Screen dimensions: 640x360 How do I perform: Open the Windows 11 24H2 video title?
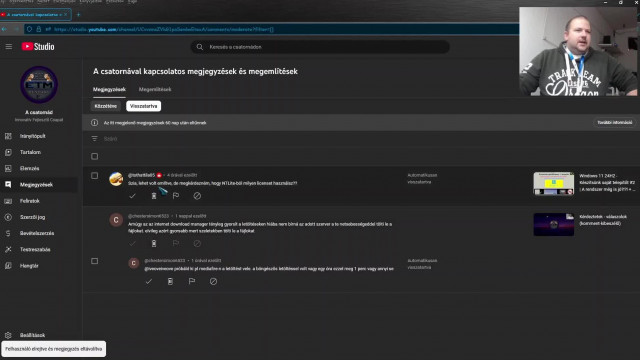607,182
